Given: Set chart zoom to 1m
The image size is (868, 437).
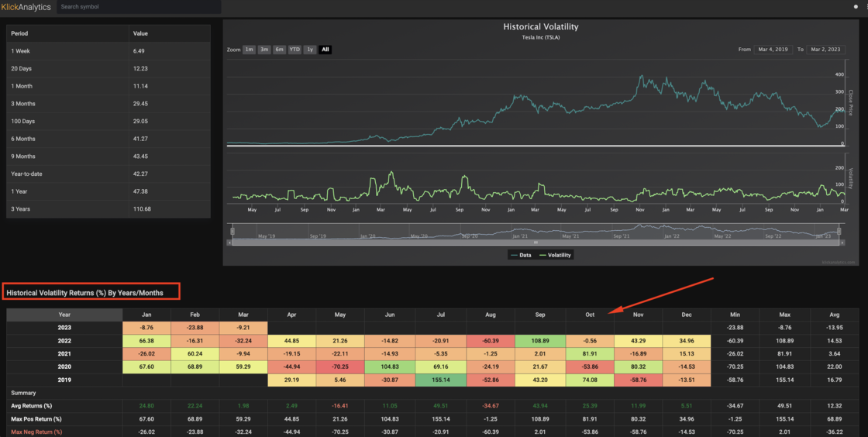Looking at the screenshot, I should click(x=249, y=50).
